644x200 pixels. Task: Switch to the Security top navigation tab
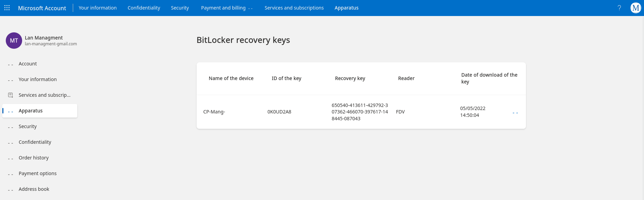180,8
